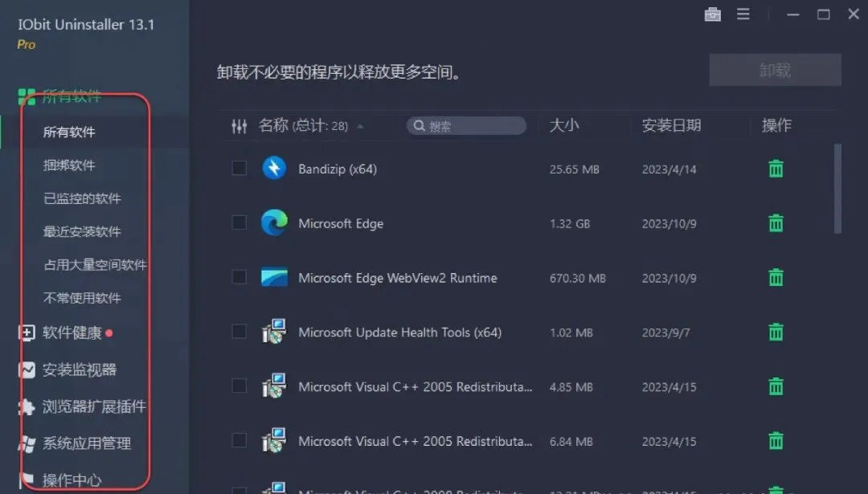Click the 2023/9/7 install date

tap(666, 333)
